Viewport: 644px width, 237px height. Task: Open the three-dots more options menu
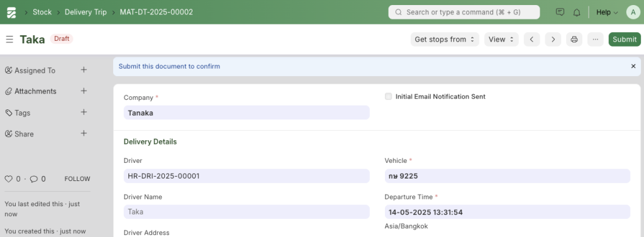(596, 40)
